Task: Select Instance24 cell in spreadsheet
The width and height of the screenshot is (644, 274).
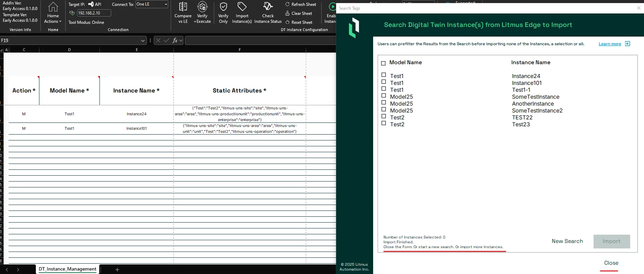Action: 136,114
